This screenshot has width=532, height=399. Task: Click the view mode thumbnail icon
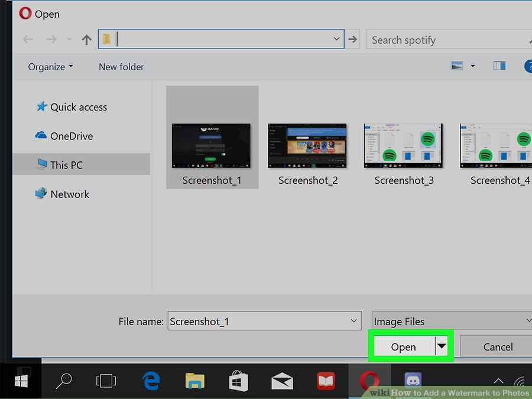(457, 66)
